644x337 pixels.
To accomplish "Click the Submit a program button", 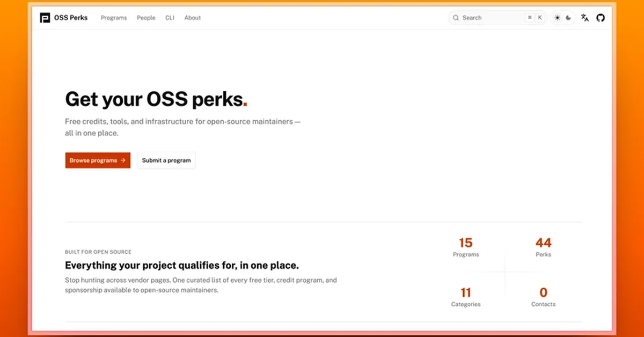I will (166, 160).
